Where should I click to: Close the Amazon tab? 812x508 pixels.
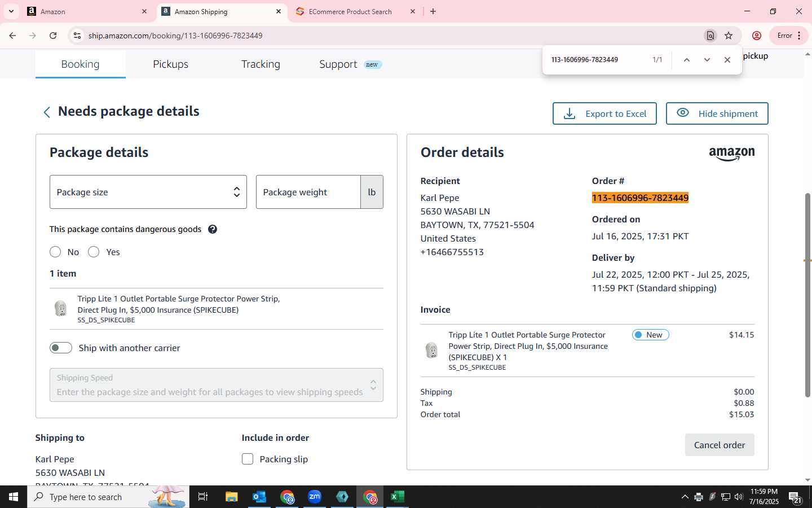point(144,11)
